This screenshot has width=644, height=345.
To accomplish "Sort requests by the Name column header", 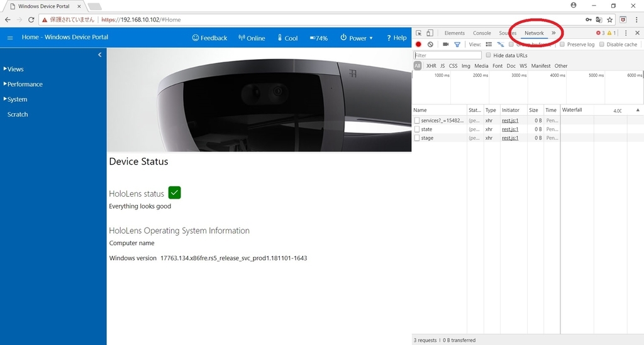I will click(x=440, y=110).
